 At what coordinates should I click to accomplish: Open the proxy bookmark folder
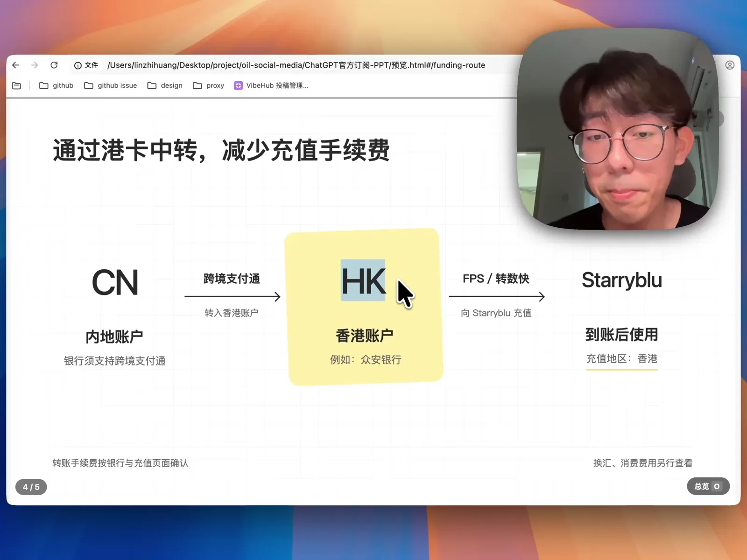[x=209, y=85]
